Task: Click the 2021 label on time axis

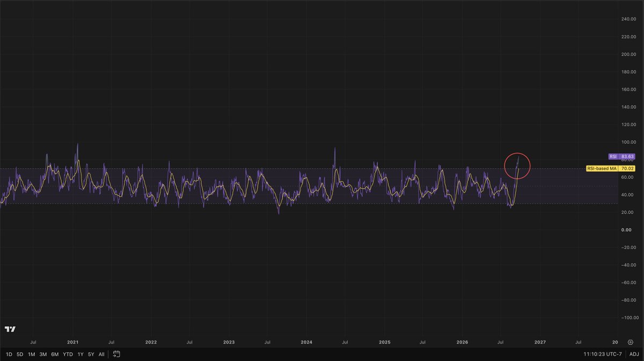Action: point(72,342)
